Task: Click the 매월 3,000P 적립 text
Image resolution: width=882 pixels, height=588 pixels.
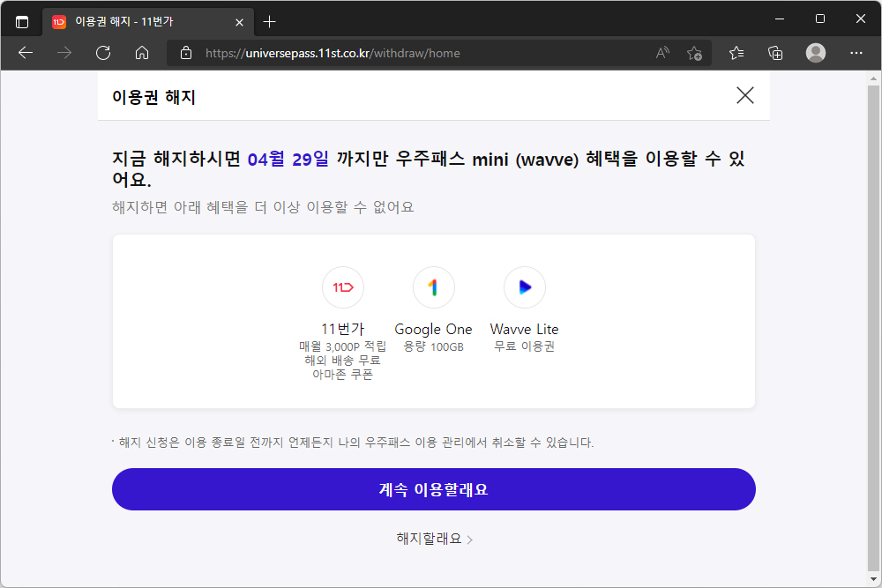Action: coord(342,346)
